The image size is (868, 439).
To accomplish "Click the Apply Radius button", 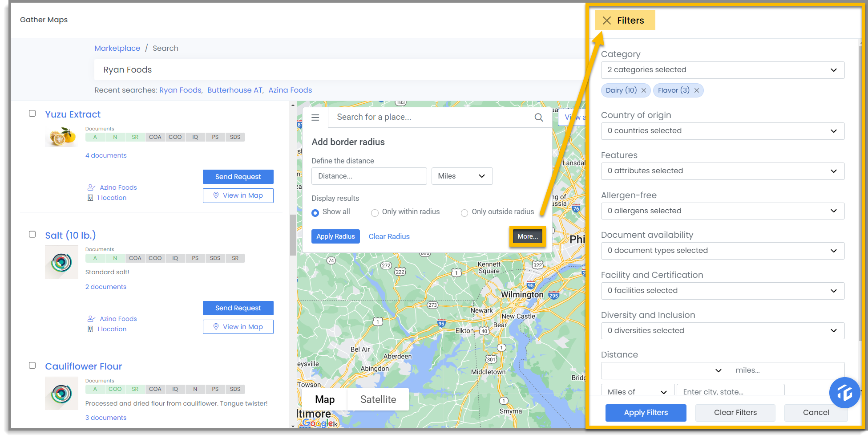I will 335,236.
